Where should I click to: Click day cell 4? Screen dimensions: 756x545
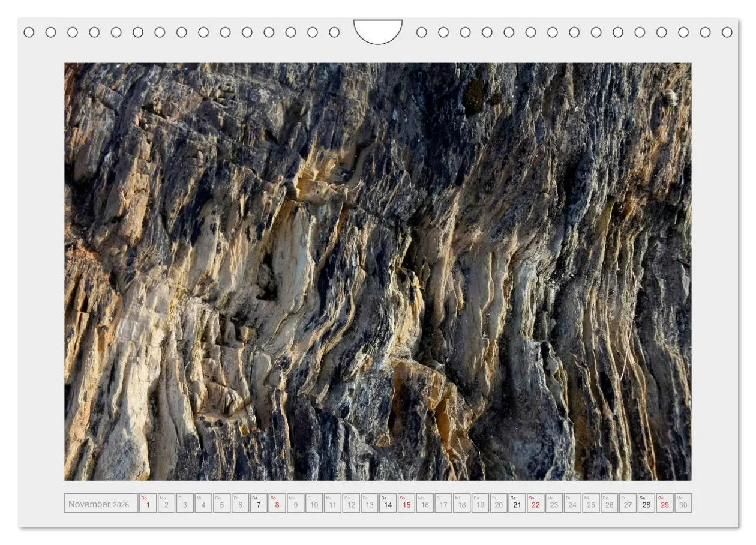pyautogui.click(x=203, y=503)
